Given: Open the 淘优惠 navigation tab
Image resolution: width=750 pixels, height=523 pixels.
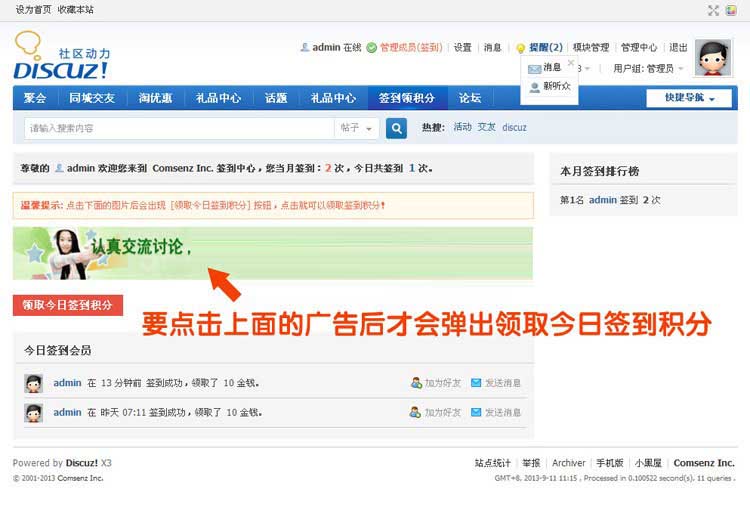Looking at the screenshot, I should point(155,98).
